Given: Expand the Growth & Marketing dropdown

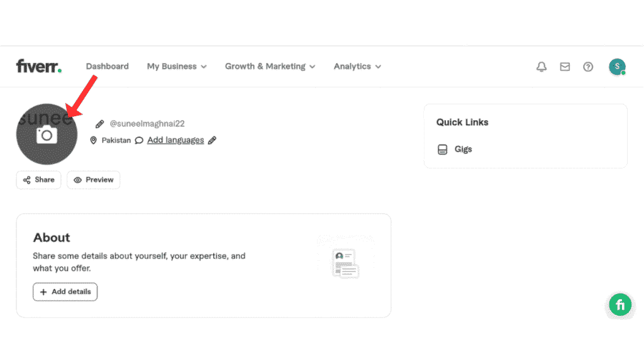Looking at the screenshot, I should click(x=270, y=67).
